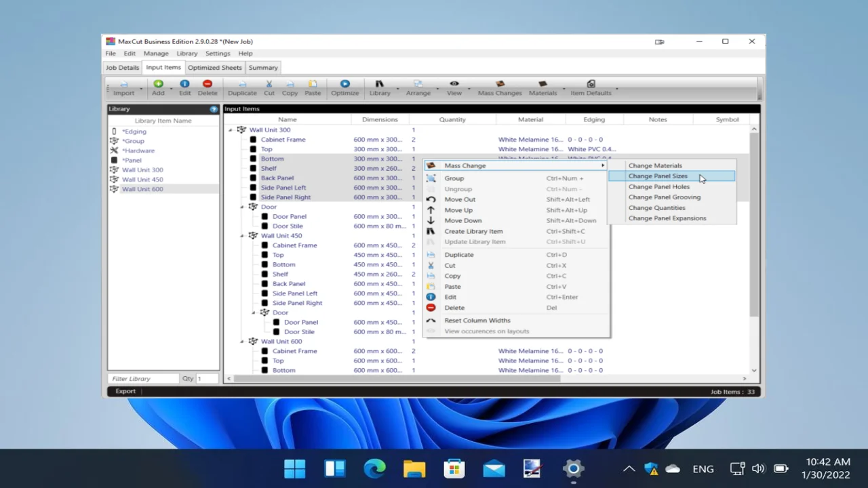Click the Move Out undo-arrow icon

431,199
